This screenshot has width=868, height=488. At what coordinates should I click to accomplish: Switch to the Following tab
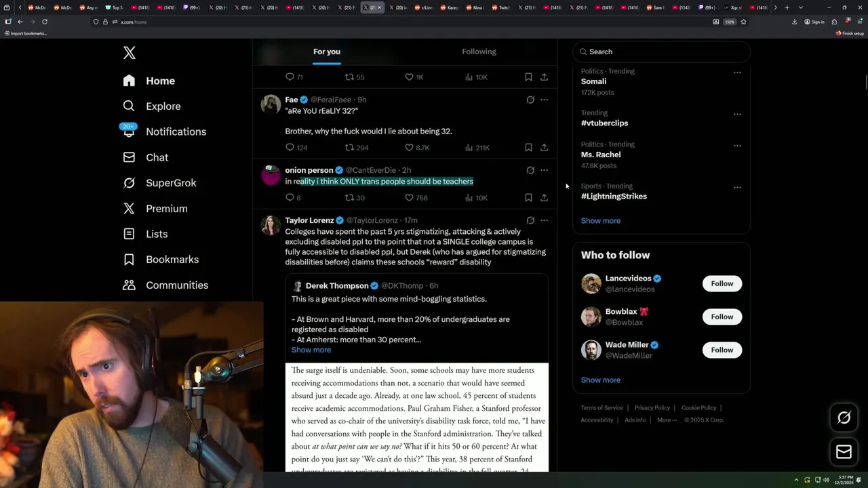[x=479, y=52]
